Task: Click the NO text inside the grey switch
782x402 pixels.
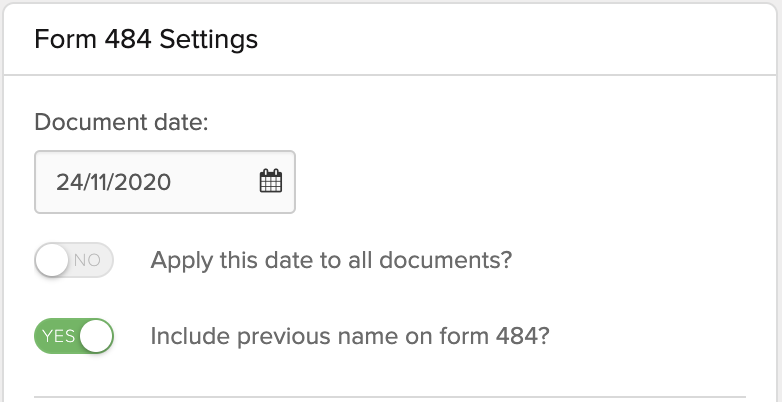Action: coord(87,260)
